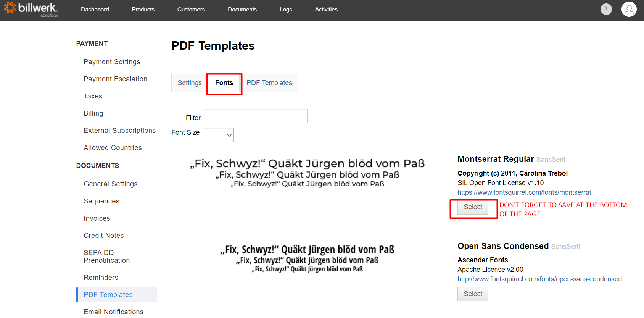The width and height of the screenshot is (644, 318).
Task: Click the Open Sans Condensed heading
Action: (503, 246)
